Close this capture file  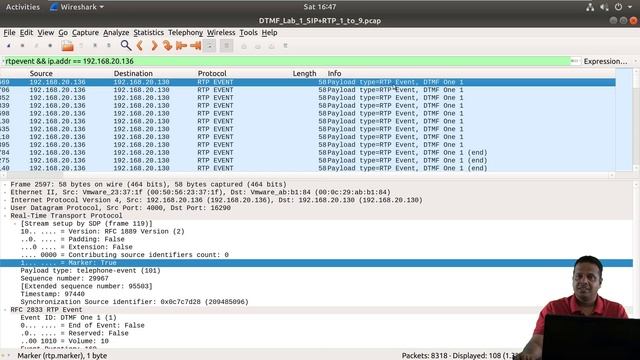click(x=95, y=46)
